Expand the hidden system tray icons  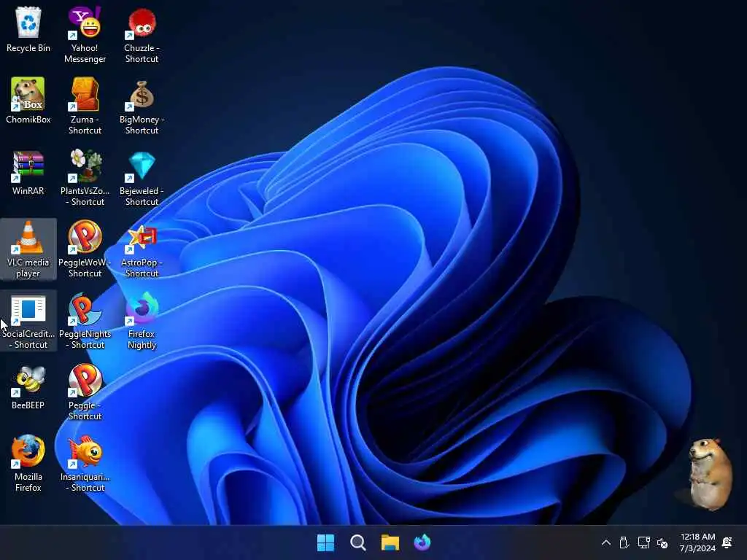pos(606,542)
